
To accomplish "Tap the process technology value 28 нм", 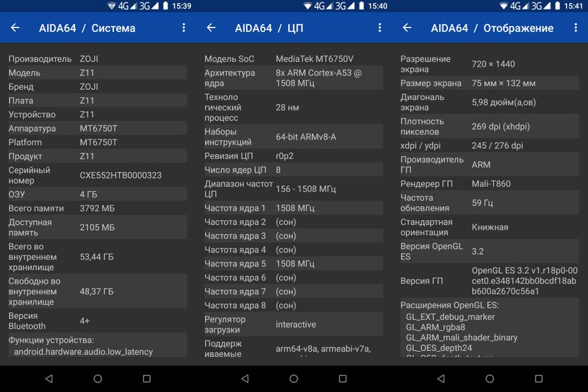I will (x=287, y=107).
